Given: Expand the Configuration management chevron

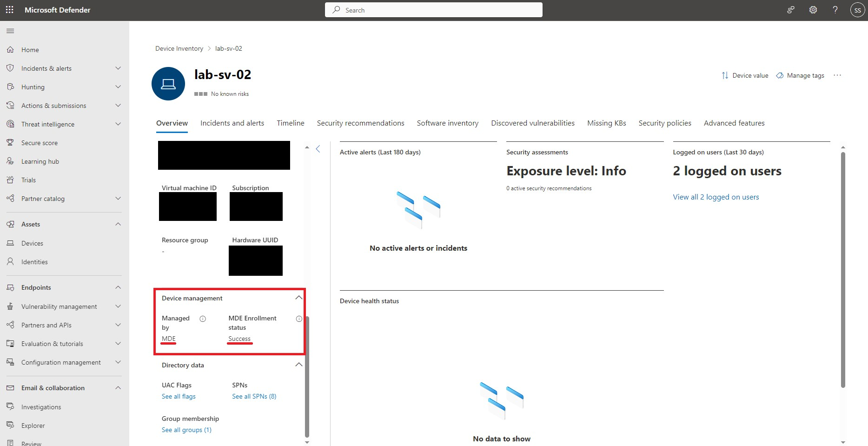Looking at the screenshot, I should (118, 362).
